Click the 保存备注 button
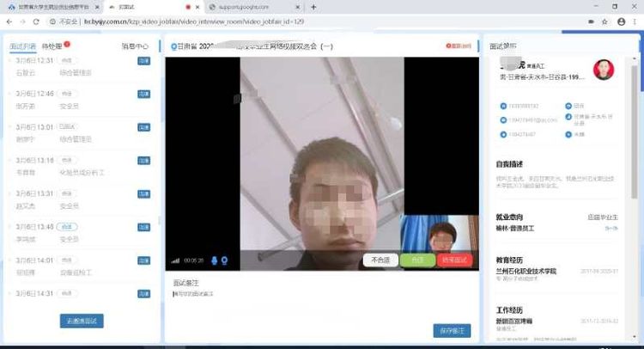 (452, 331)
